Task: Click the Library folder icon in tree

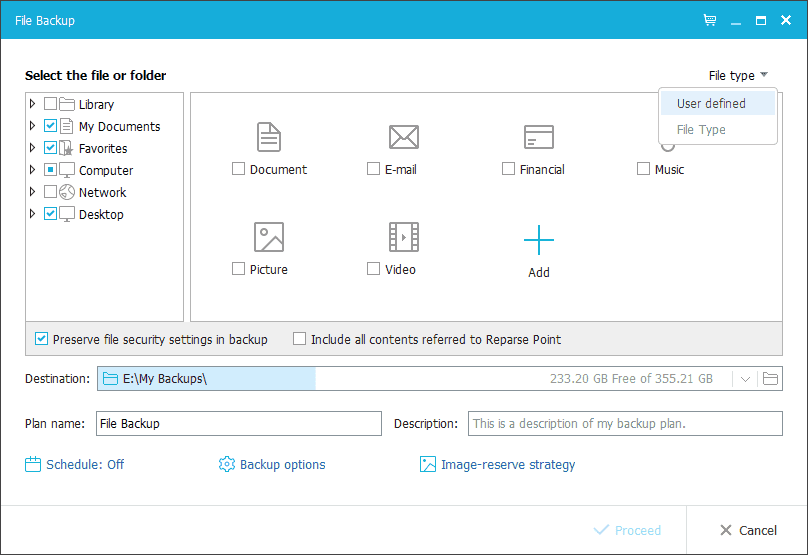Action: [67, 104]
